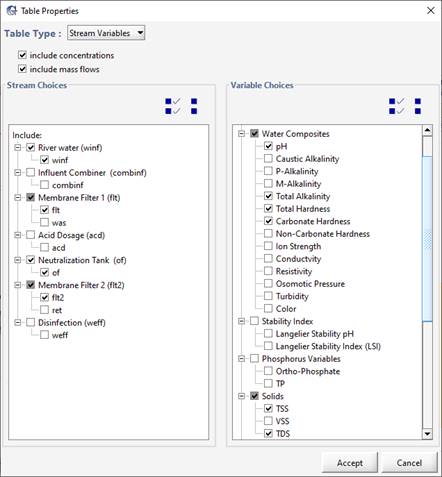Uncheck Total Hardness checkbox

coord(268,209)
